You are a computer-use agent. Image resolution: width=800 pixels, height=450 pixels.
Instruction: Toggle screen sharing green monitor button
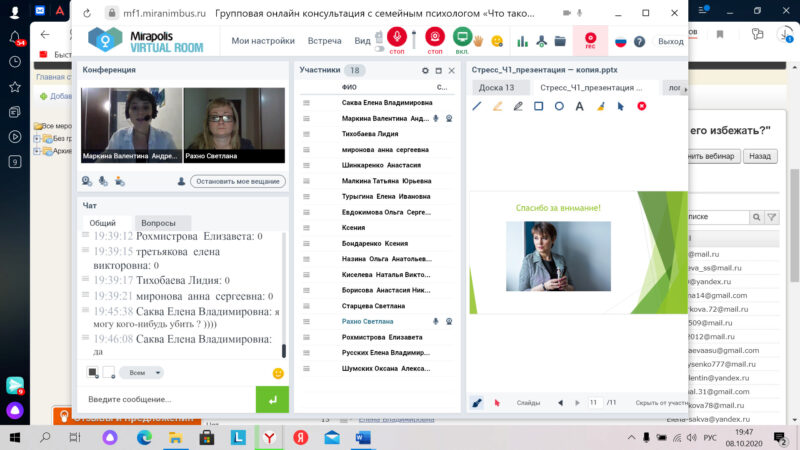coord(462,37)
